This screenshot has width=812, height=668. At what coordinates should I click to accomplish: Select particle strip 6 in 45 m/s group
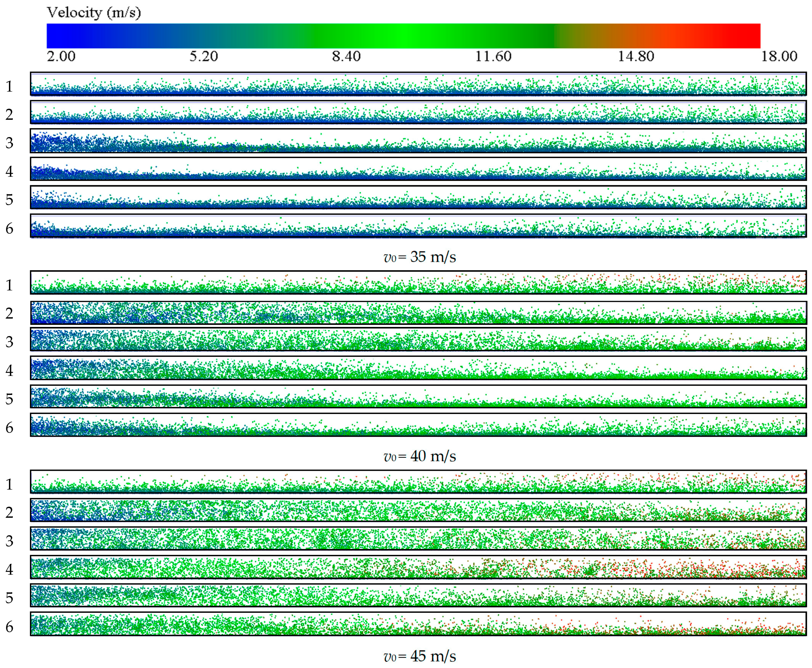(x=418, y=624)
